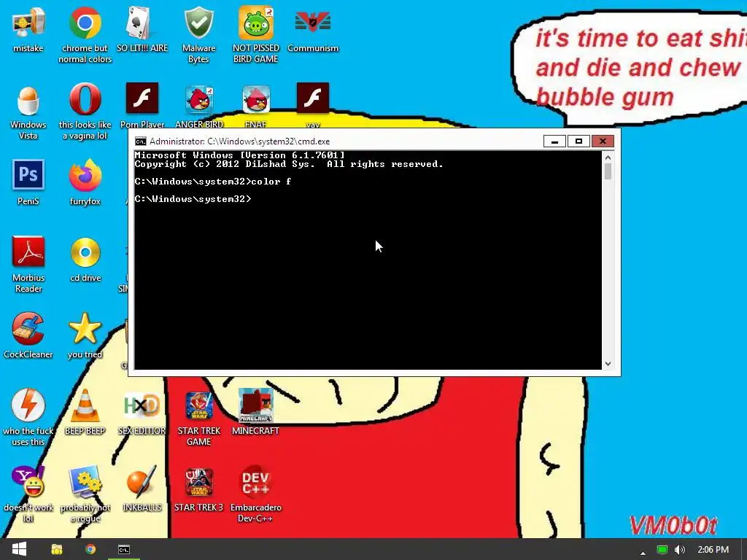Select the STAR TREK 3 icon

click(x=198, y=482)
